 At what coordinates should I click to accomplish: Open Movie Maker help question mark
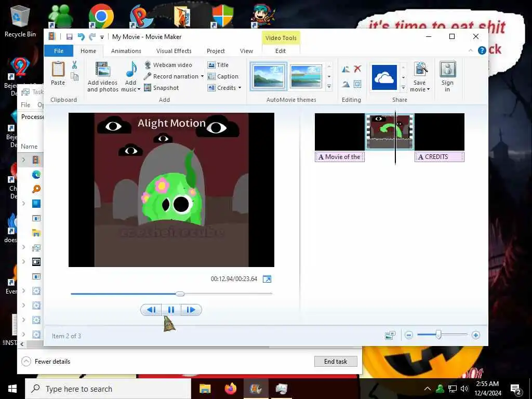pyautogui.click(x=482, y=50)
